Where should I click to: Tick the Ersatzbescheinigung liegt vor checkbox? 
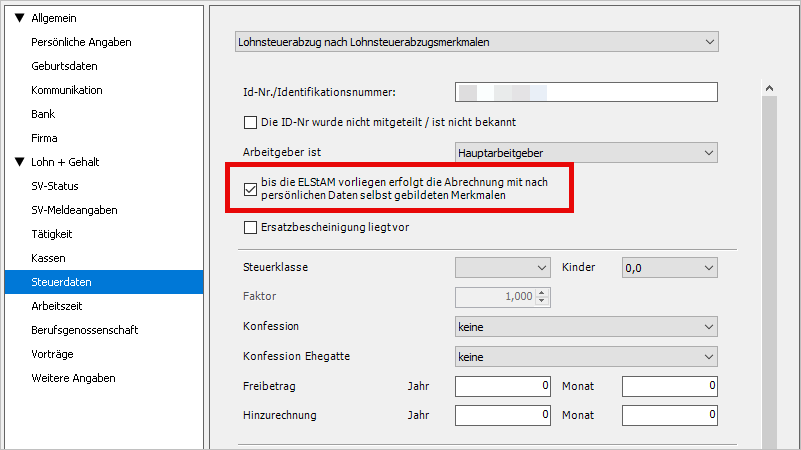(x=251, y=228)
